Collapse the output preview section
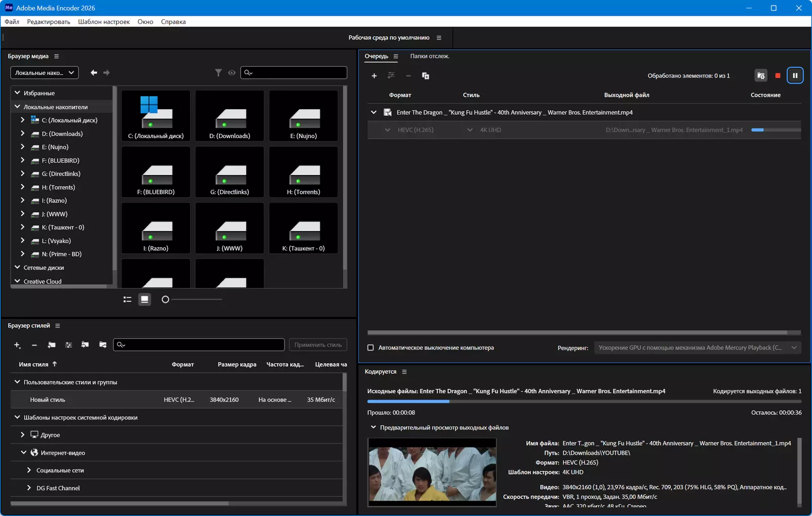This screenshot has width=812, height=516. [373, 427]
